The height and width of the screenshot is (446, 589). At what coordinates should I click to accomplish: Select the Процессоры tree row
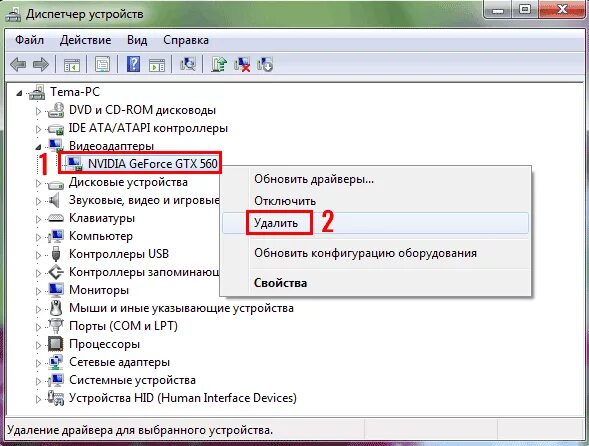(x=104, y=344)
